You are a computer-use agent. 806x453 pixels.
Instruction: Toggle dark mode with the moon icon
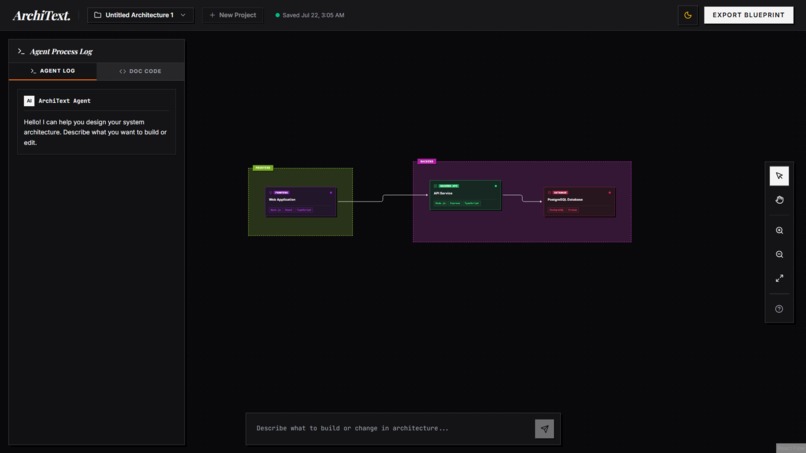688,15
